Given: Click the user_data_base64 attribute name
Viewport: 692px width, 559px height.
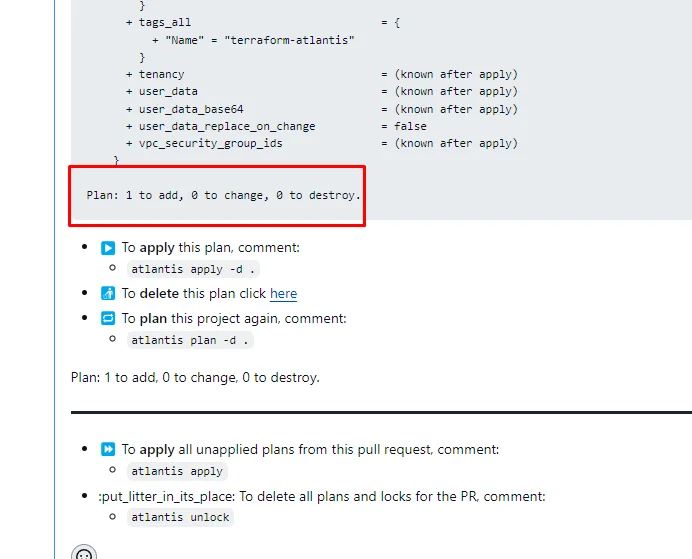Looking at the screenshot, I should point(191,109).
